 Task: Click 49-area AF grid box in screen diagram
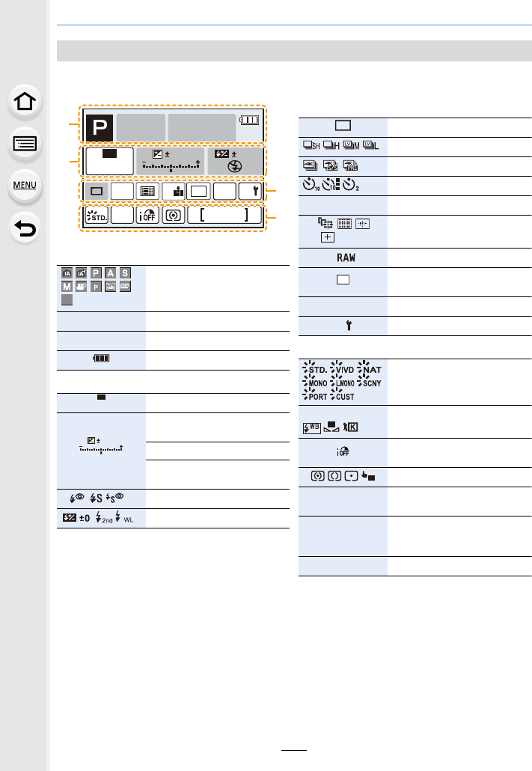pos(147,192)
